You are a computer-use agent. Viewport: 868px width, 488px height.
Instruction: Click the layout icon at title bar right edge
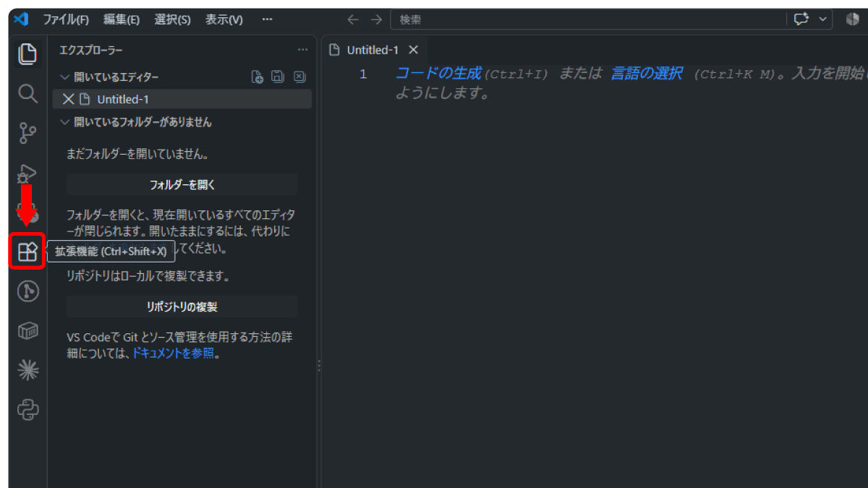pyautogui.click(x=852, y=20)
